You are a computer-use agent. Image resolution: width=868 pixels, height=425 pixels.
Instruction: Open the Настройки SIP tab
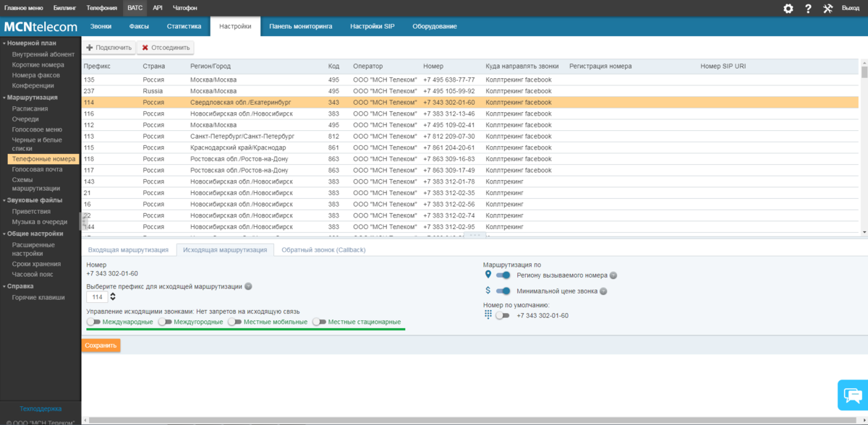373,26
